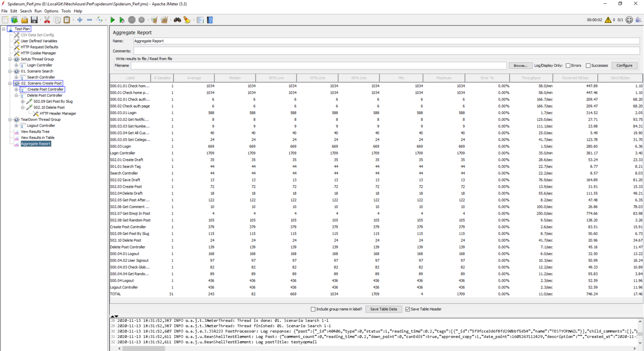Expand the Logout Controller node
This screenshot has height=351, width=644.
[x=16, y=126]
